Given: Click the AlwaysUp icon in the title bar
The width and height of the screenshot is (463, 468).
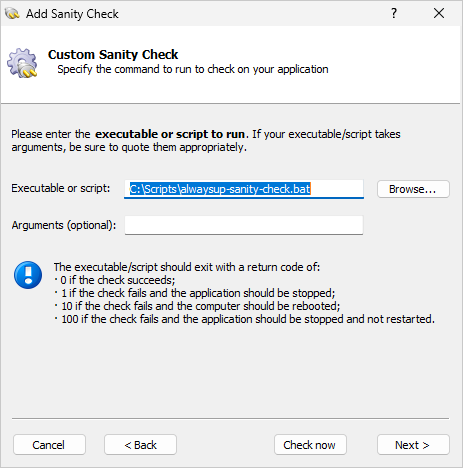Looking at the screenshot, I should pos(12,14).
